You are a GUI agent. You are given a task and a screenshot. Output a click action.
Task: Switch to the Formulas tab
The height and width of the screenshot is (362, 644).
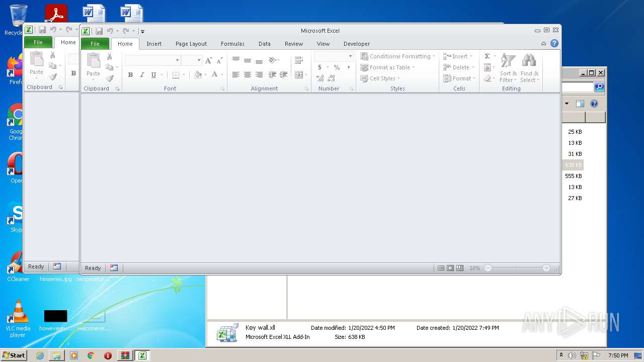[x=232, y=44]
